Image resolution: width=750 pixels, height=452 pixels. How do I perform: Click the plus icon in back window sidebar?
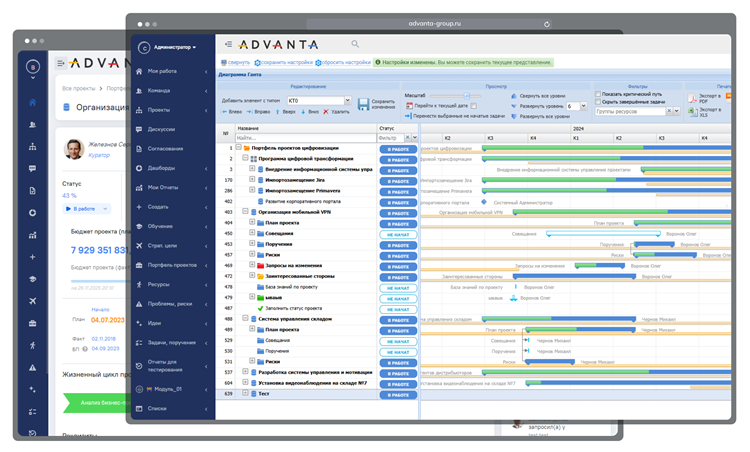[x=33, y=257]
